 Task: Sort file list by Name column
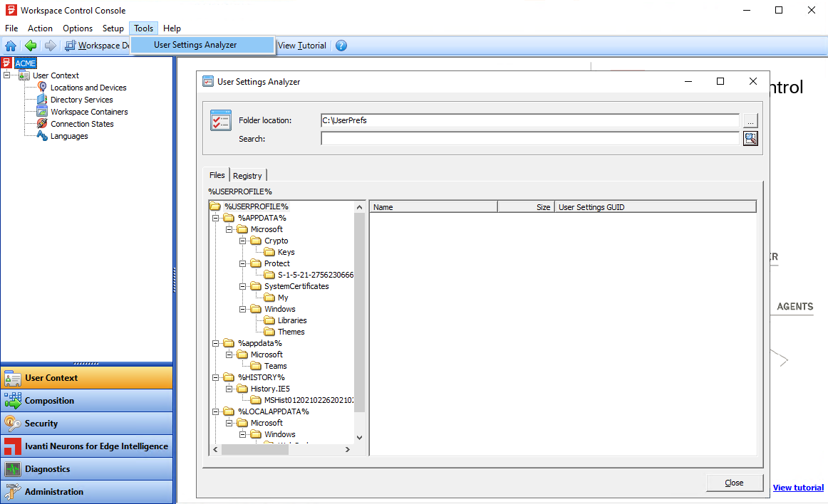pos(433,207)
